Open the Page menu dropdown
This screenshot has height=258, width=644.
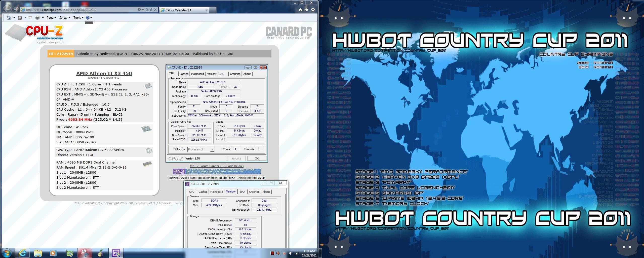[51, 18]
